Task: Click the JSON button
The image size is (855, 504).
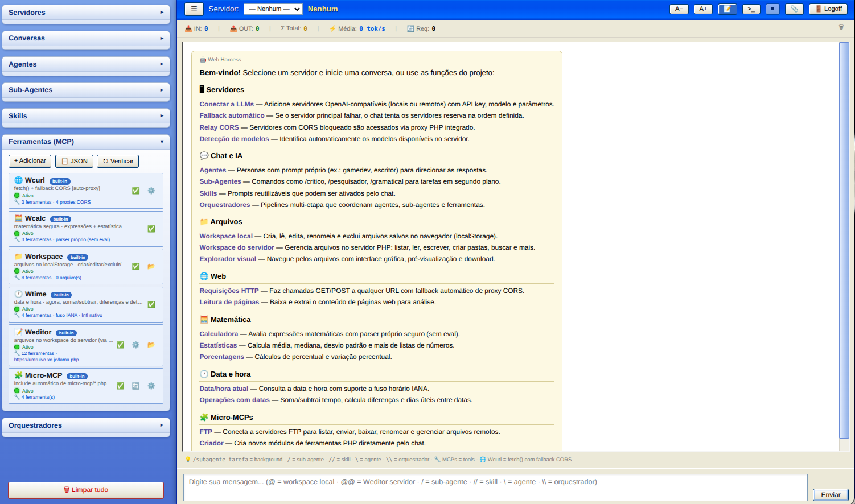Action: tap(74, 161)
